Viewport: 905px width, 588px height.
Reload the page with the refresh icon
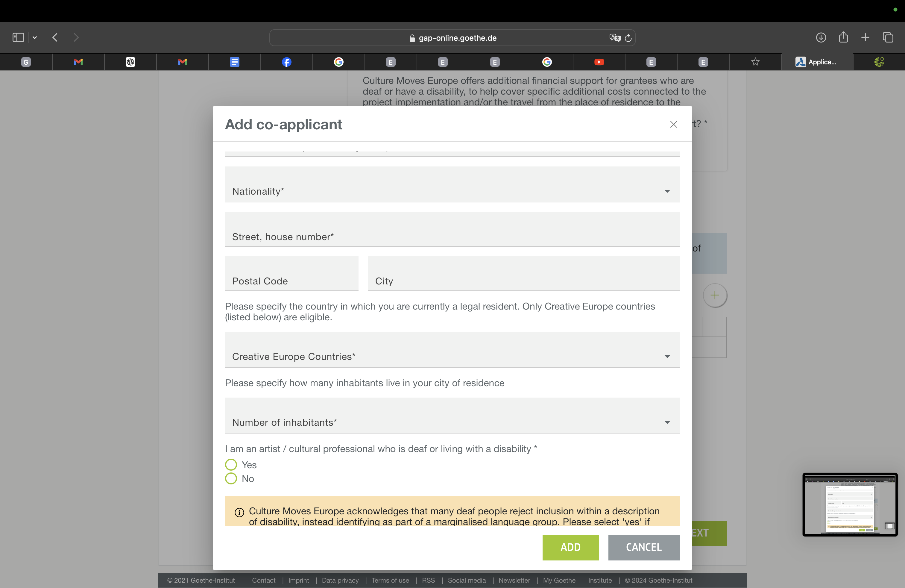[x=628, y=38]
